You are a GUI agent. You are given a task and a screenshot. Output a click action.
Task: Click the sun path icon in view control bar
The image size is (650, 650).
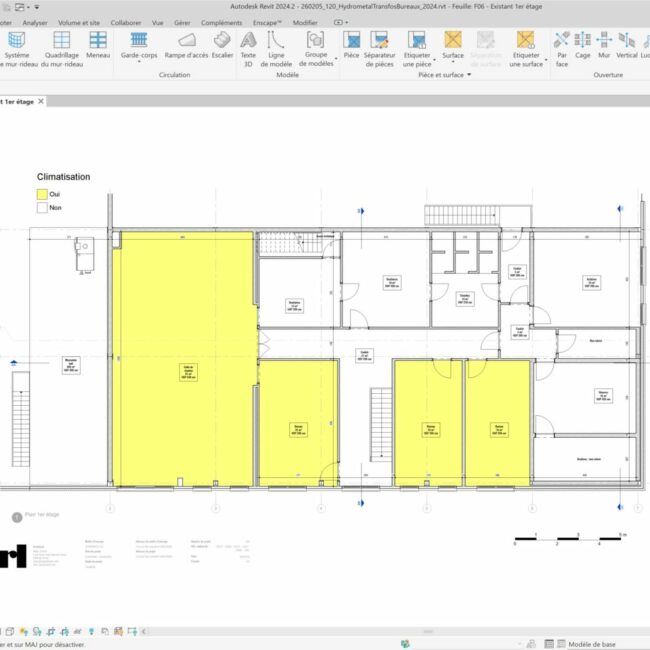[x=24, y=631]
